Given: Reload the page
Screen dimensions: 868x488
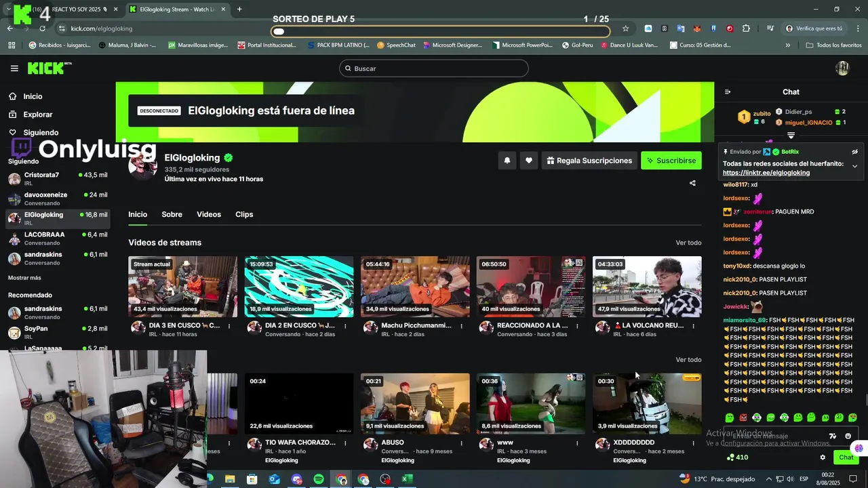Looking at the screenshot, I should [43, 28].
